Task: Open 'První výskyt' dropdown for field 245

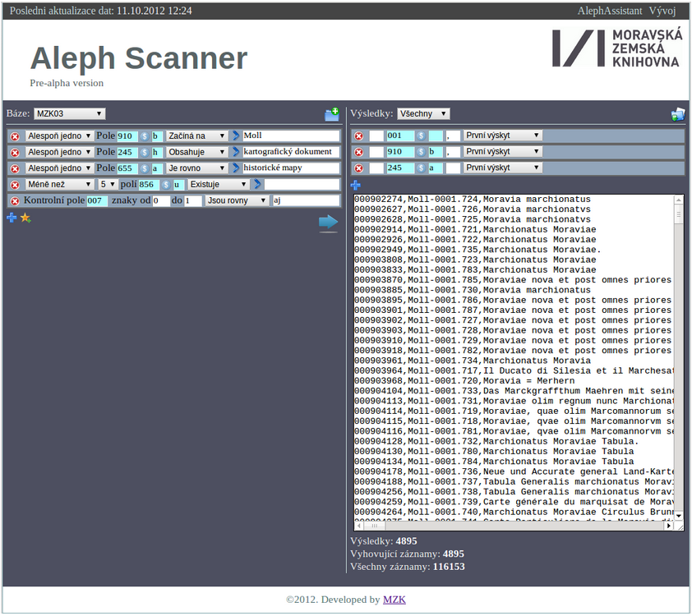Action: click(x=501, y=167)
